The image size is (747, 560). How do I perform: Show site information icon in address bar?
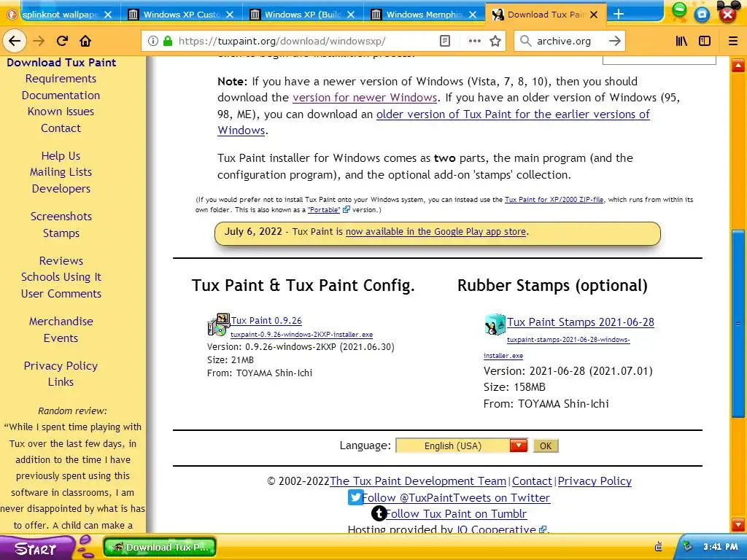[153, 41]
